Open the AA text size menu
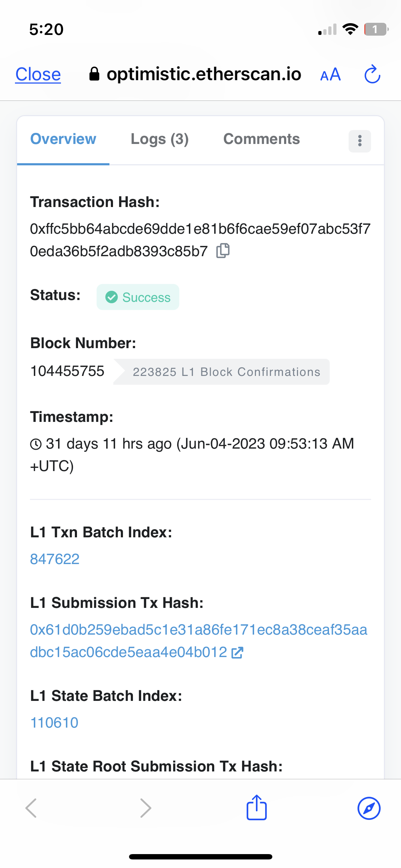 330,75
